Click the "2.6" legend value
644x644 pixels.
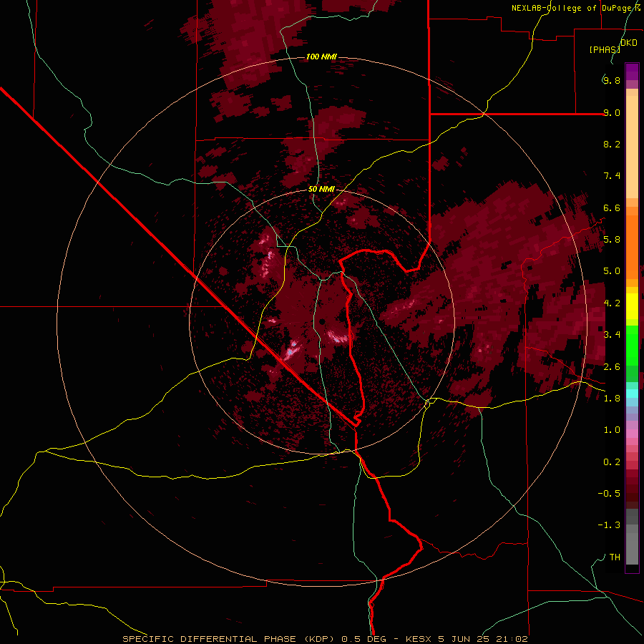612,366
